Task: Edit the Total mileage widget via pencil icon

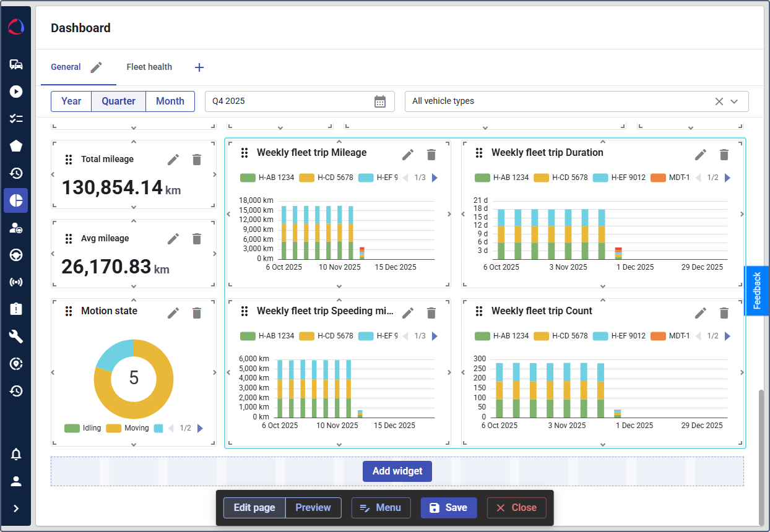Action: (x=173, y=160)
